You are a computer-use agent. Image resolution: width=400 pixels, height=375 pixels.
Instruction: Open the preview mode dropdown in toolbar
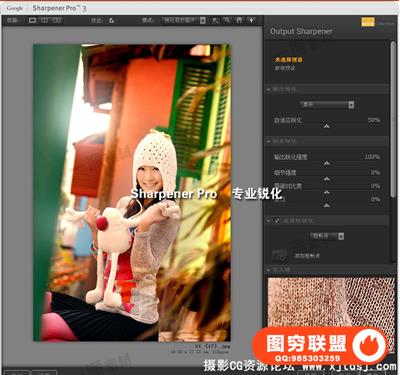184,20
